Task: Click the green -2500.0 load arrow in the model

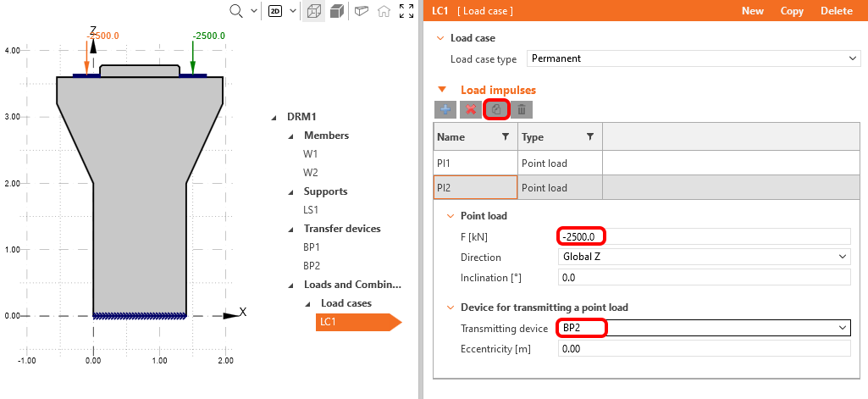Action: [192, 57]
